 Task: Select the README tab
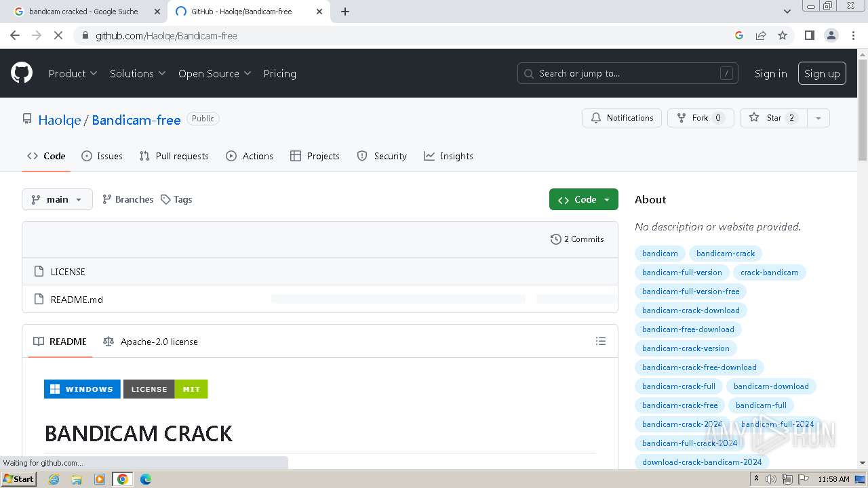60,342
